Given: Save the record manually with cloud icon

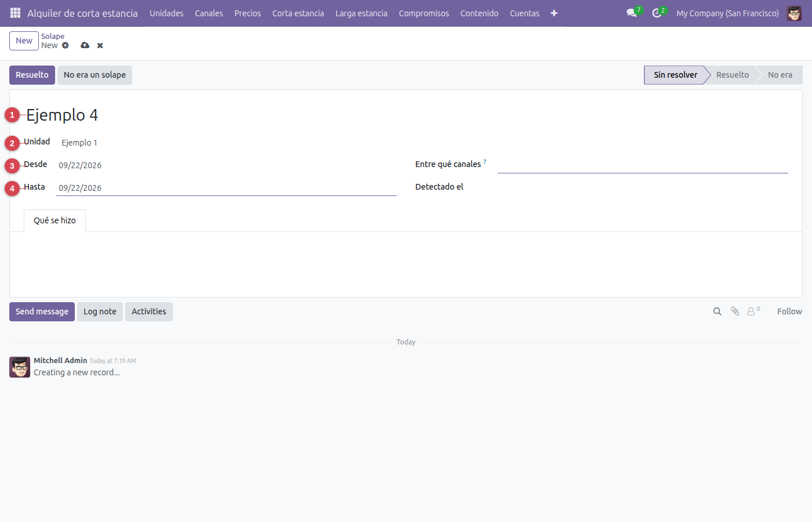Looking at the screenshot, I should point(85,45).
